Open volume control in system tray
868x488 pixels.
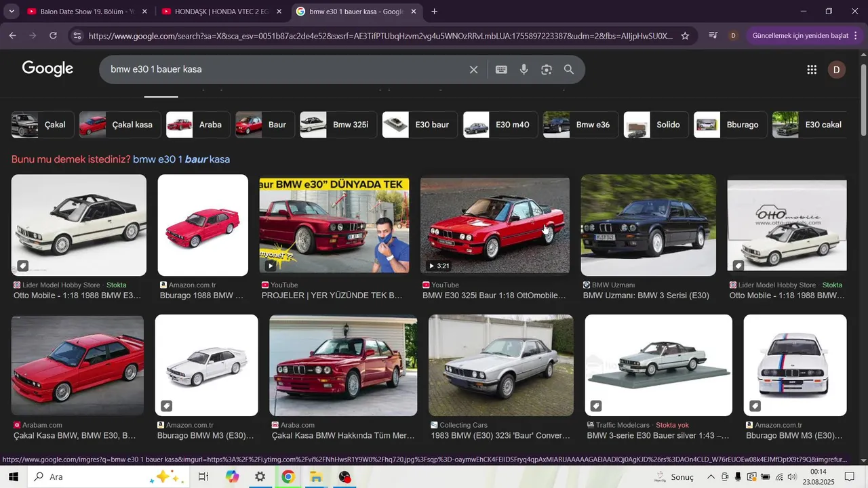(792, 476)
